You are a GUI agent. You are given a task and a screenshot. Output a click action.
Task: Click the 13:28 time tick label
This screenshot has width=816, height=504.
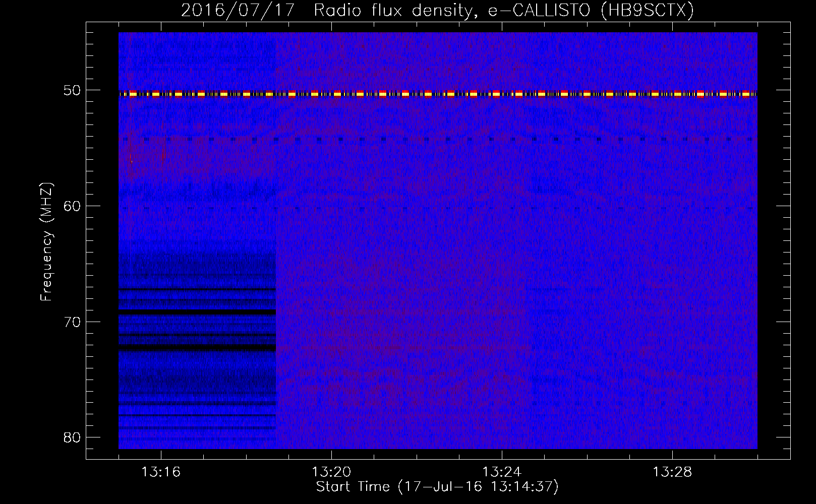coord(672,472)
